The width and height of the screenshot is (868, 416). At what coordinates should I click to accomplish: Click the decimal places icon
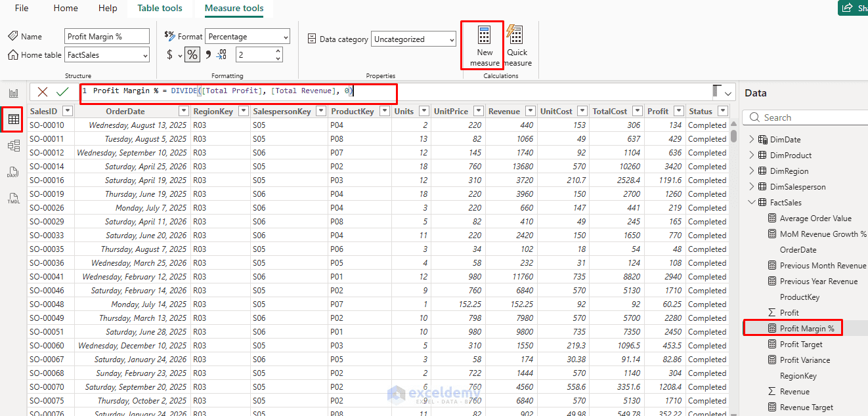tap(222, 54)
